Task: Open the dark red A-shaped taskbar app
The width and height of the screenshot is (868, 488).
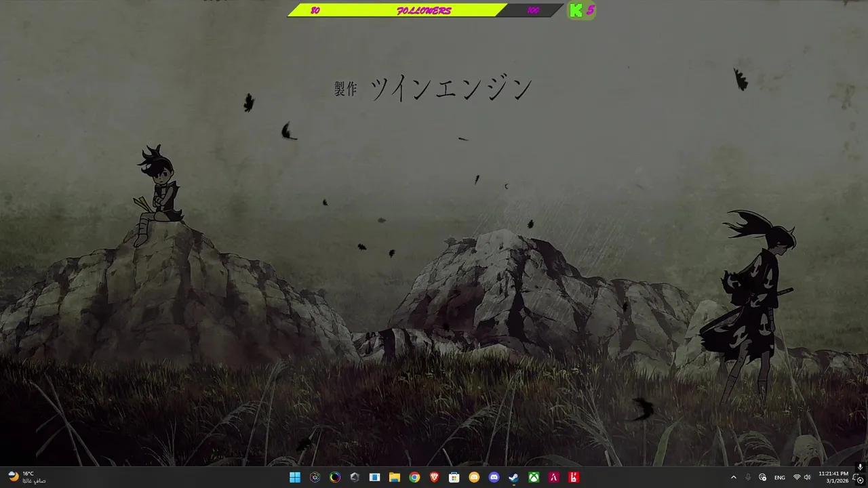Action: pos(553,477)
